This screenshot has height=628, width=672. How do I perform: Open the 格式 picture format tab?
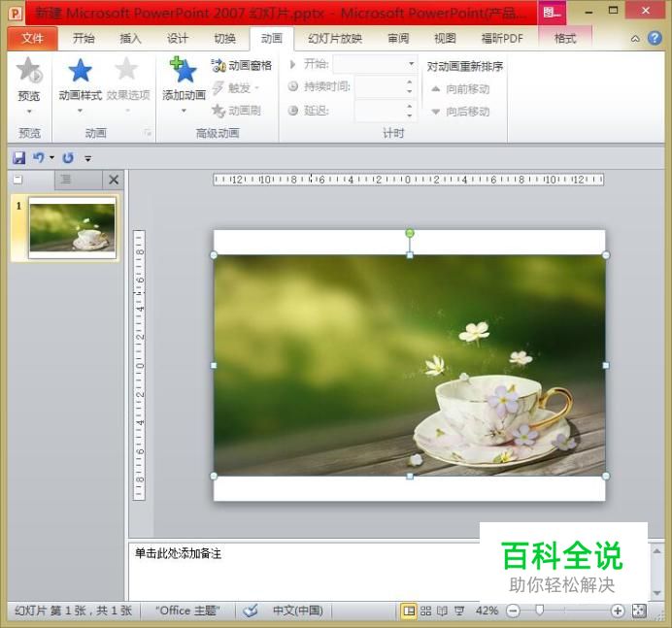click(x=565, y=39)
